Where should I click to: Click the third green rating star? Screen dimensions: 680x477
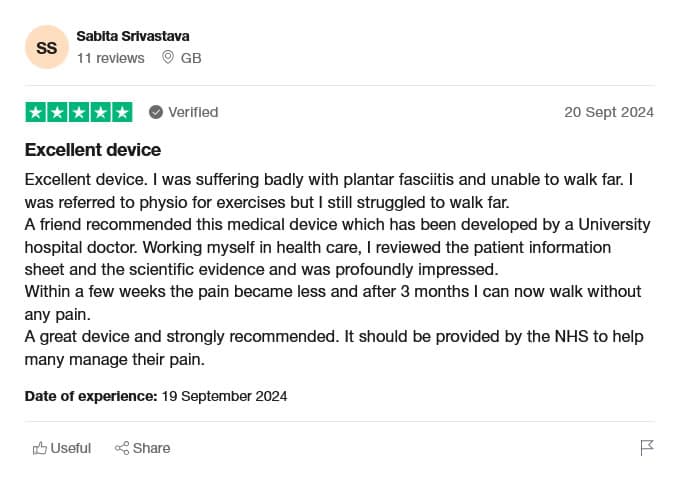(78, 112)
